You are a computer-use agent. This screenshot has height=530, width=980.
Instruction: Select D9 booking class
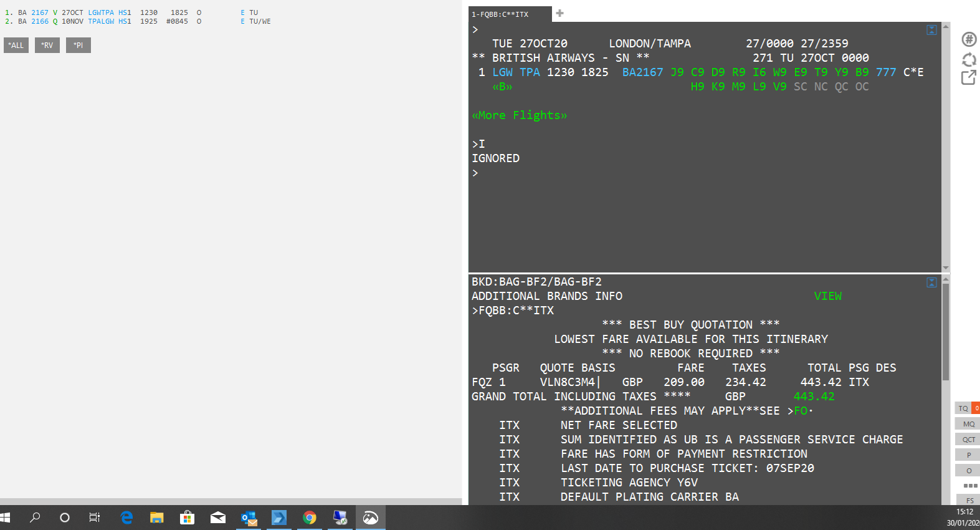pos(718,72)
